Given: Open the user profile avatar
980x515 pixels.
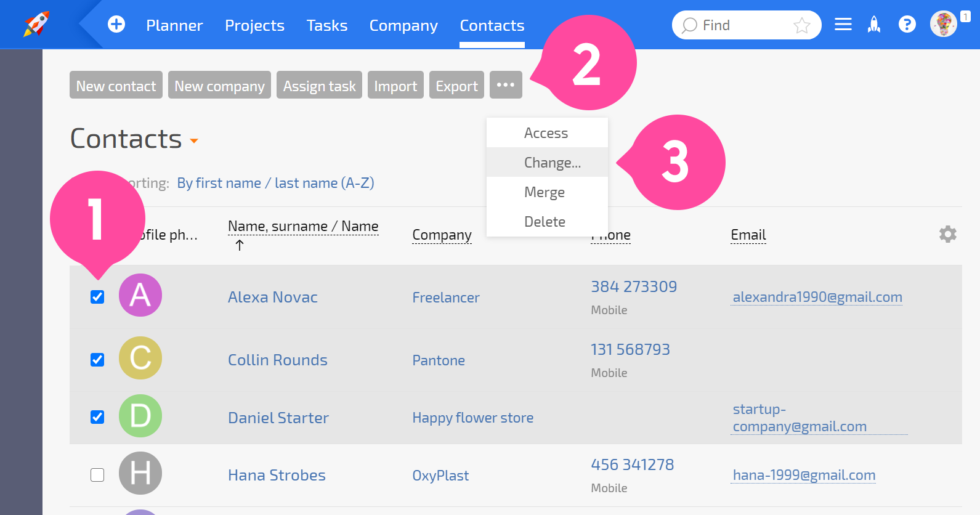Looking at the screenshot, I should 943,24.
